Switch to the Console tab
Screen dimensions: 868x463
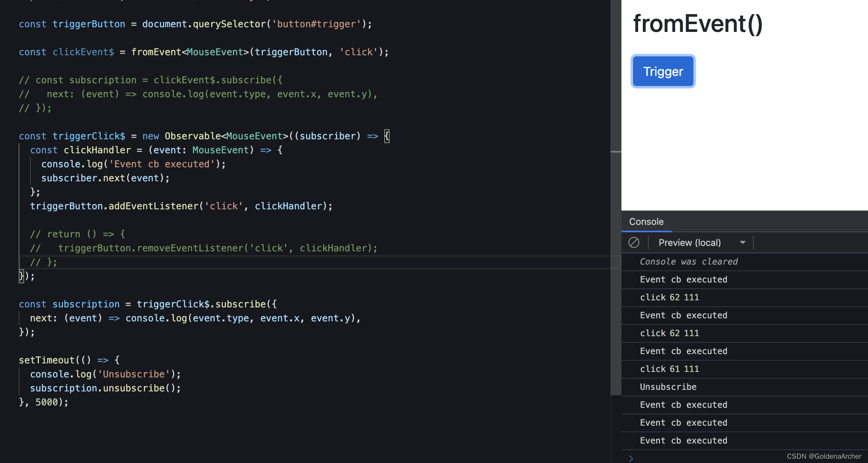646,222
